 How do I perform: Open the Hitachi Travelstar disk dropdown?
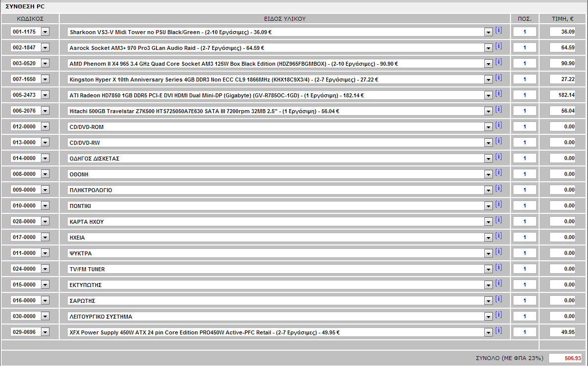[x=488, y=111]
